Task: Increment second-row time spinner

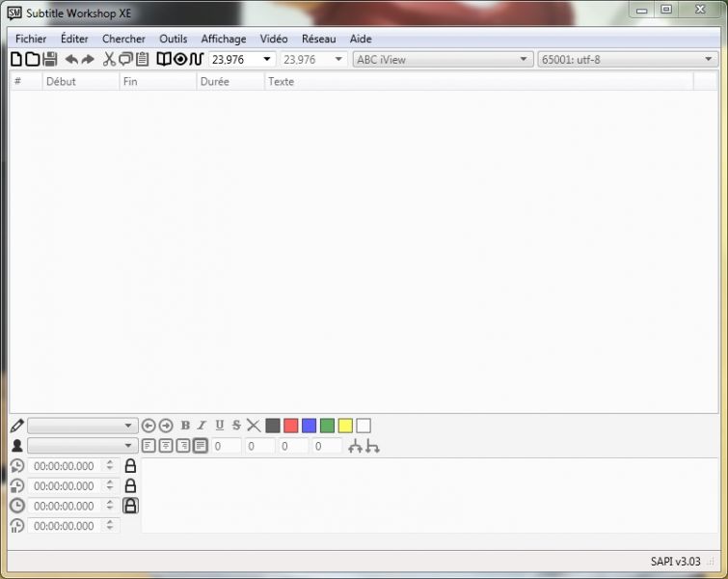Action: click(x=110, y=482)
